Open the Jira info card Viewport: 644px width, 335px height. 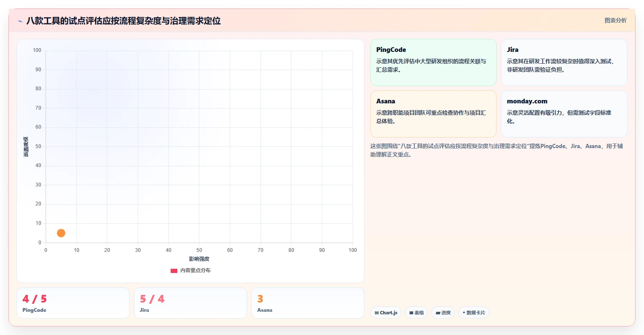tap(564, 62)
